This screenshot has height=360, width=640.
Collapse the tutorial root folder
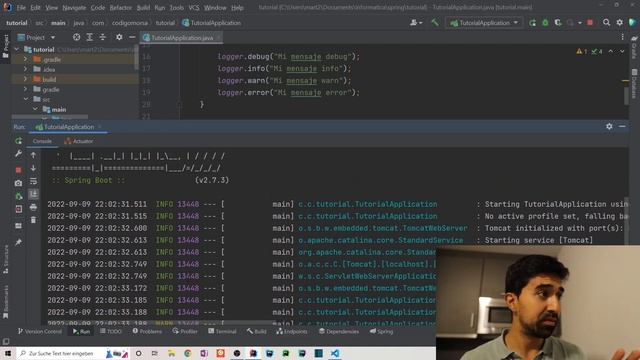pyautogui.click(x=17, y=49)
